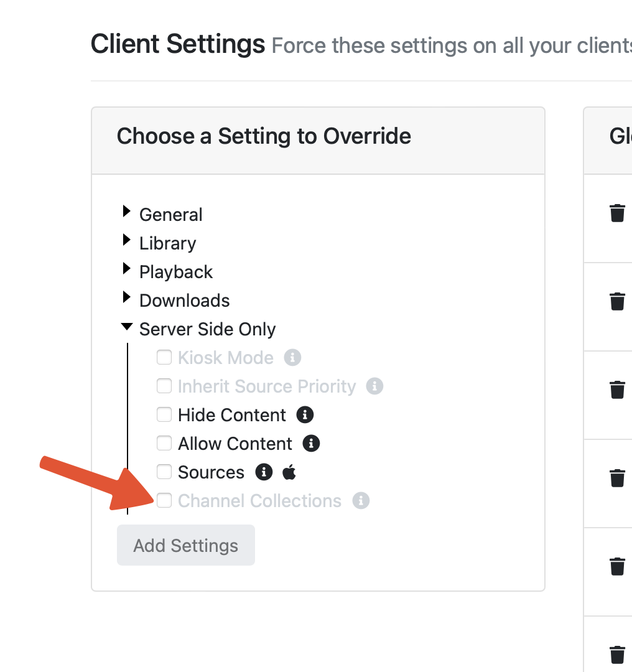The image size is (632, 672).
Task: Check the Allow Content checkbox
Action: pos(164,443)
